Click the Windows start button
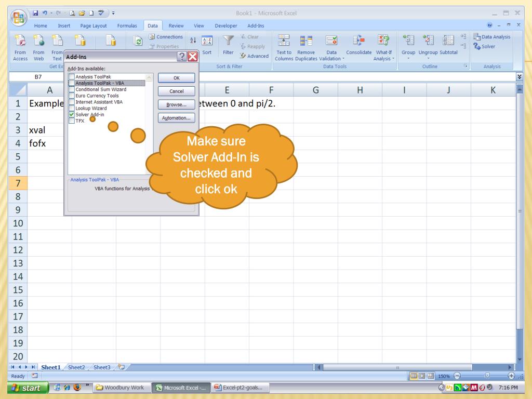 click(x=28, y=388)
